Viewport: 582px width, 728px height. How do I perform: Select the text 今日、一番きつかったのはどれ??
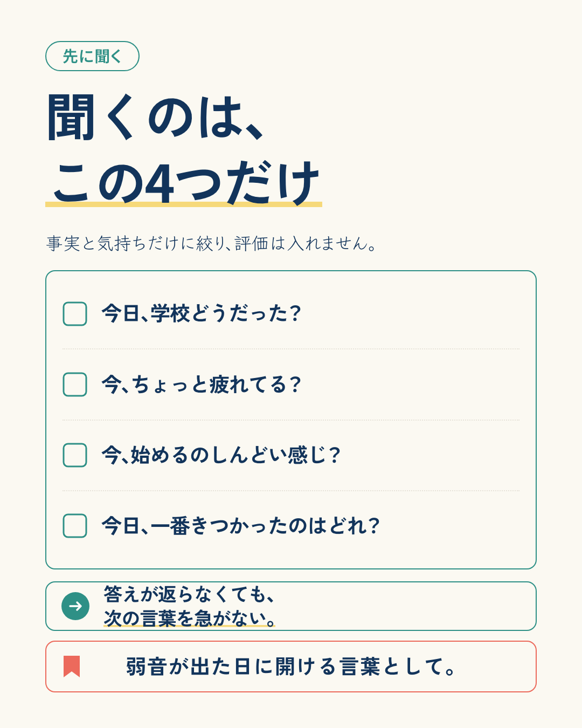click(241, 526)
